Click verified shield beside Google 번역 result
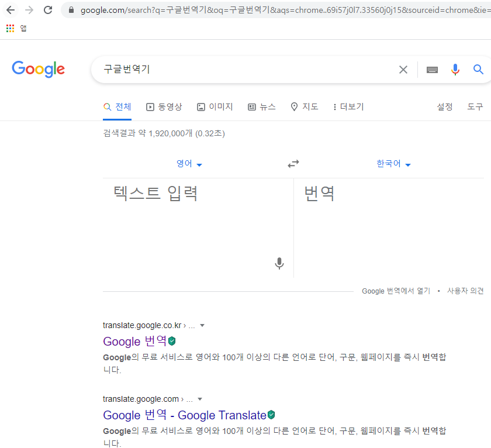The width and height of the screenshot is (491, 448). (x=172, y=341)
